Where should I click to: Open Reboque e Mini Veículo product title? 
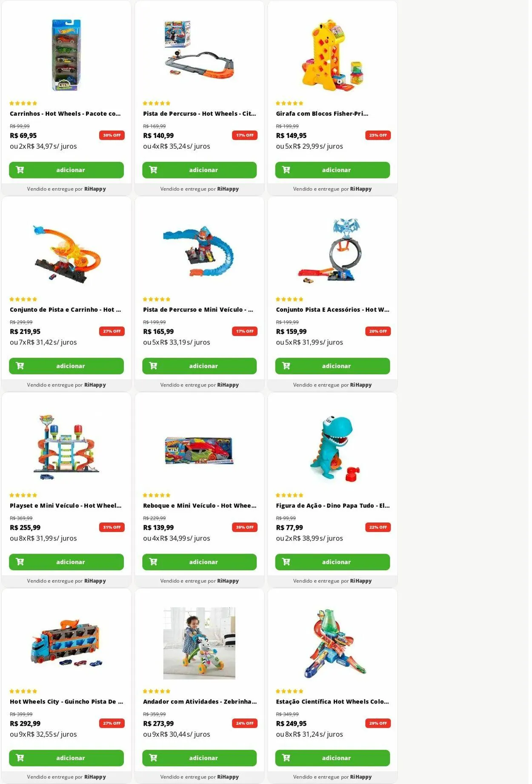pyautogui.click(x=200, y=505)
